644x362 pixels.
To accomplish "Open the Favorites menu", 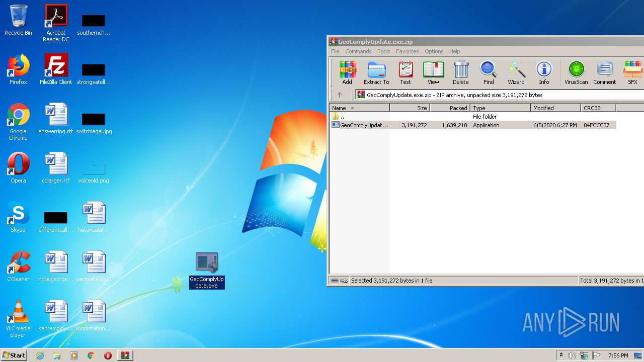I will tap(408, 51).
